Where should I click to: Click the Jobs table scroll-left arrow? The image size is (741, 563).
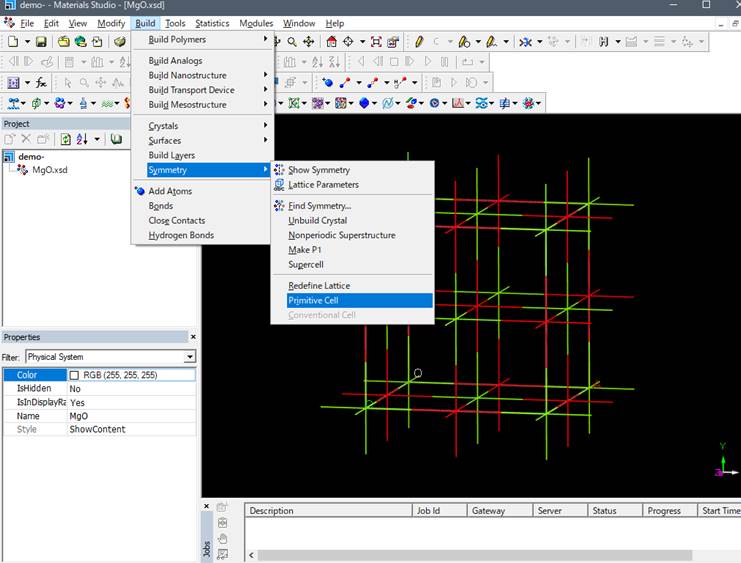pyautogui.click(x=251, y=555)
